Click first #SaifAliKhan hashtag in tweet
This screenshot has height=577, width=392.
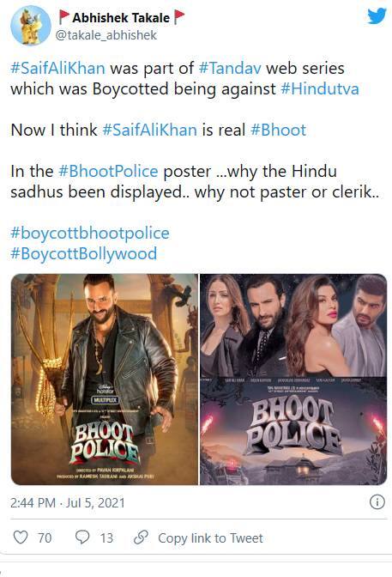[57, 69]
